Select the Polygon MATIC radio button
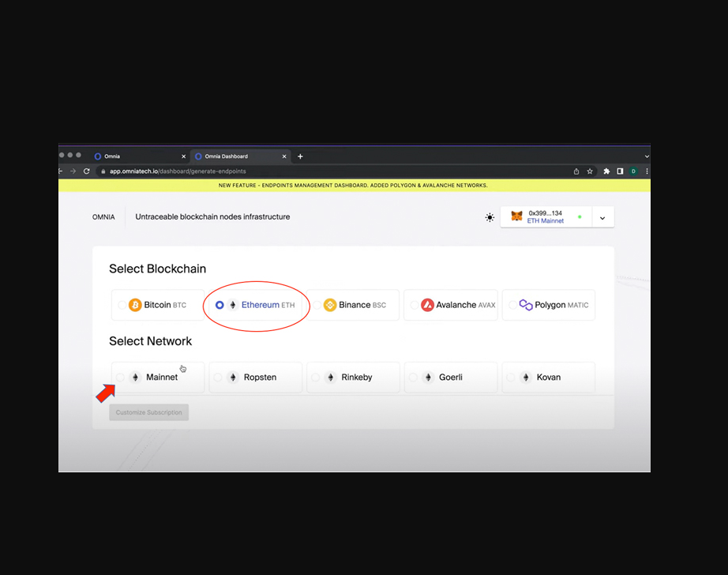The width and height of the screenshot is (728, 575). [x=512, y=305]
